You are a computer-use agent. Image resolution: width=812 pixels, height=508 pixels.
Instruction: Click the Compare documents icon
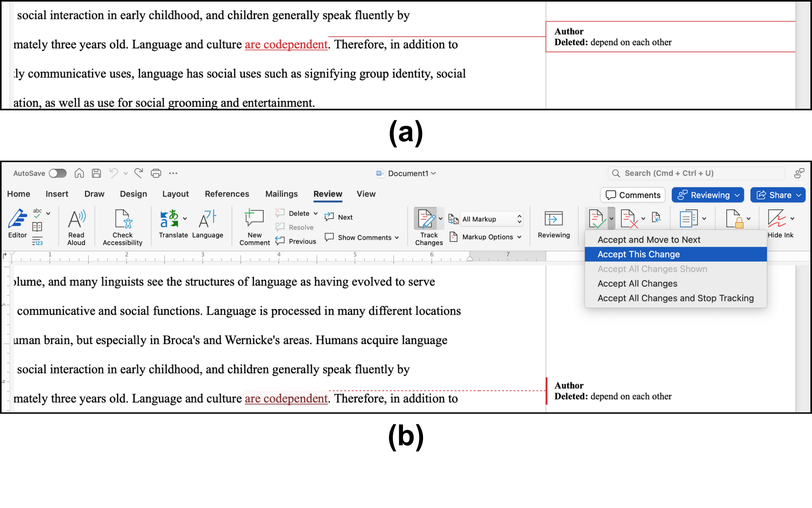689,218
